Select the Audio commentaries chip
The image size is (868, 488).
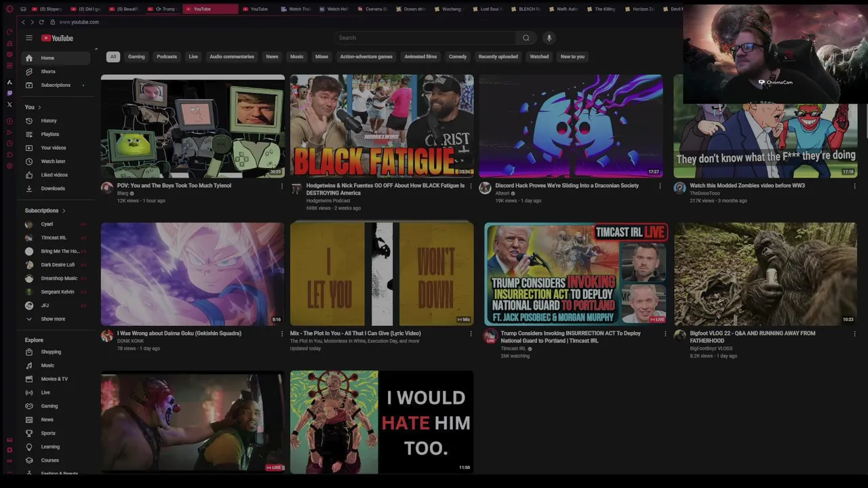coord(232,57)
